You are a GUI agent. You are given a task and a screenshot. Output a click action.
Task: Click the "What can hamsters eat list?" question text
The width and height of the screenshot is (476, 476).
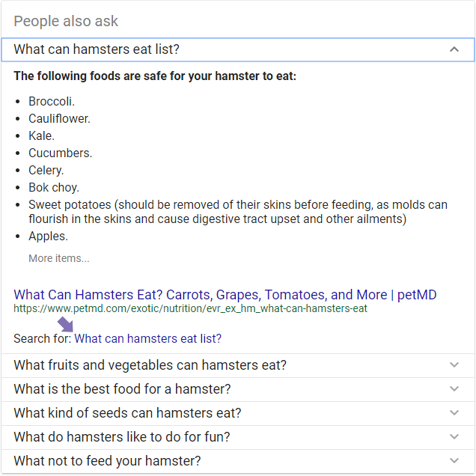(x=97, y=49)
